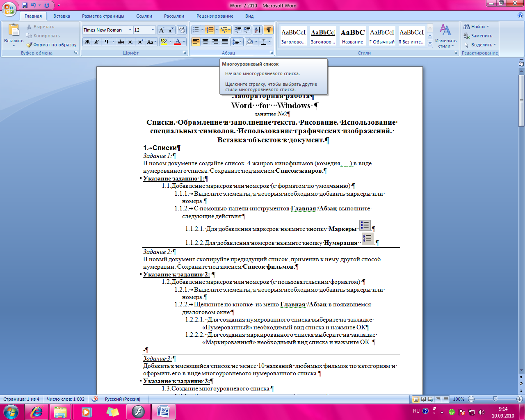Toggle bold (Ж) formatting
The width and height of the screenshot is (525, 420).
[87, 42]
